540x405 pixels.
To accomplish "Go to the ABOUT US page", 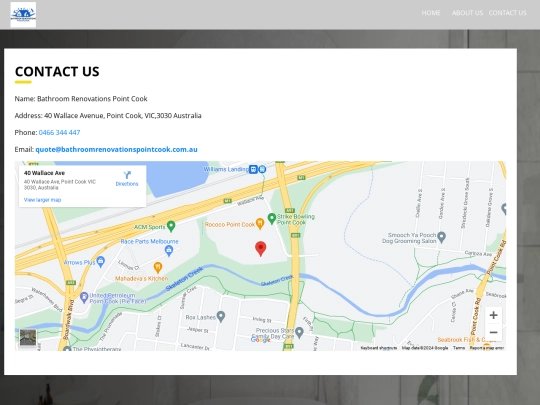I will click(467, 13).
